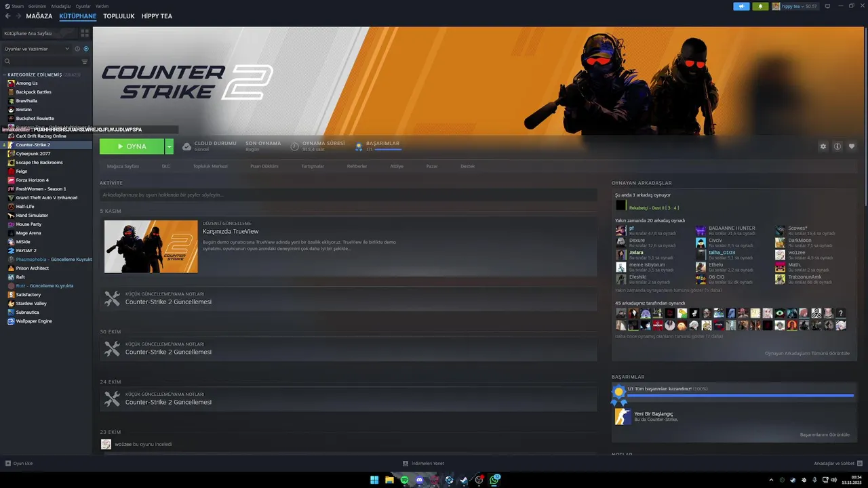Toggle the ready-to-play filter icon

(x=86, y=49)
